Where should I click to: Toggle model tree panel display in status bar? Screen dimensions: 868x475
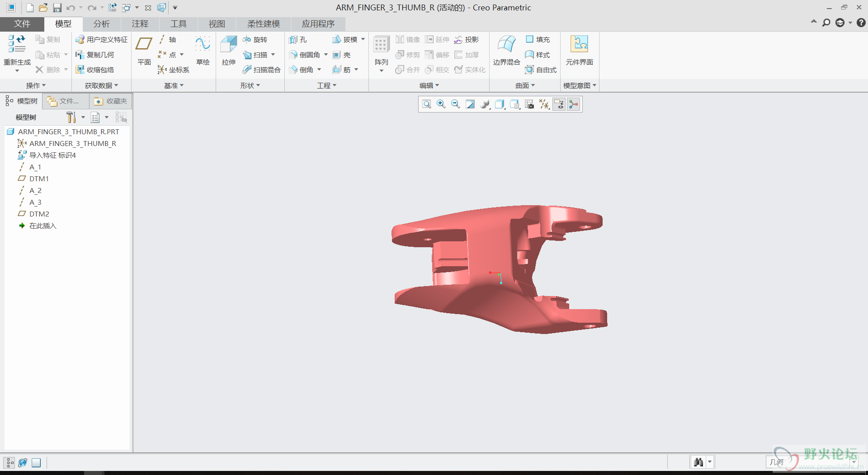9,462
